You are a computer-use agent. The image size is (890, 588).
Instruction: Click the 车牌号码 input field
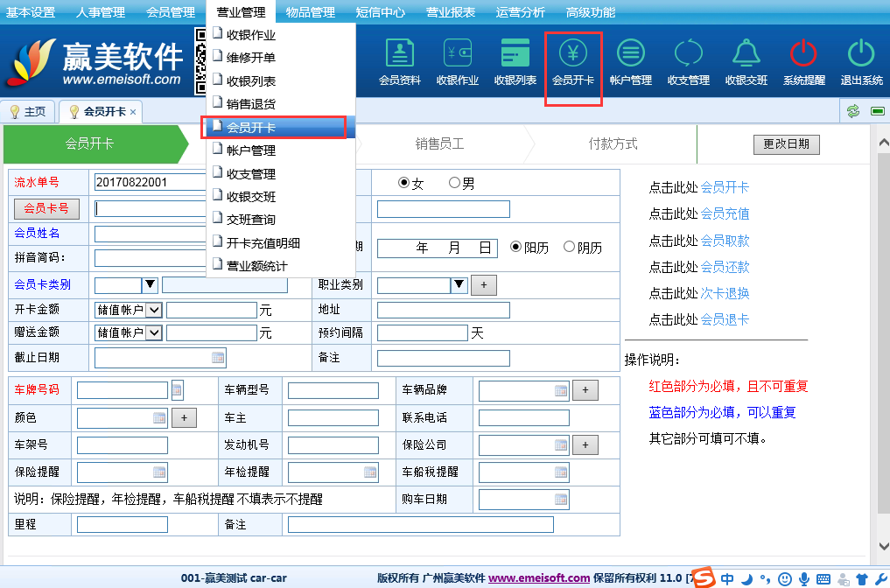click(x=123, y=390)
